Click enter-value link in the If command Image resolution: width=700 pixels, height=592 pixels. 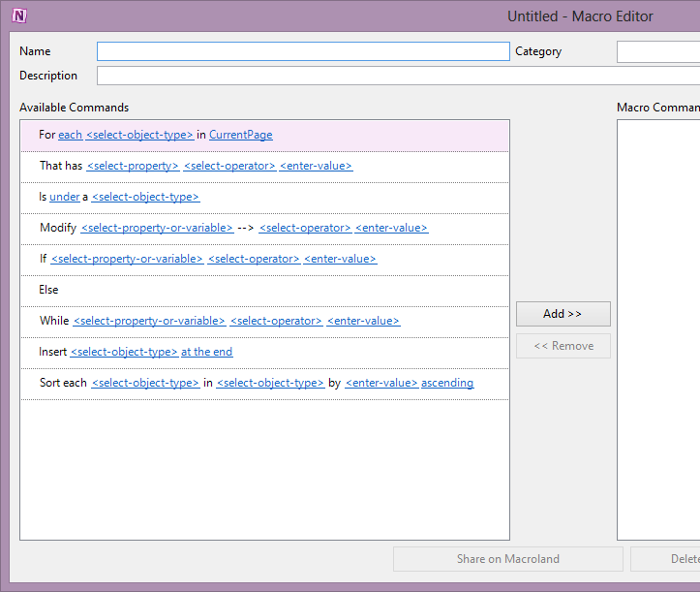(340, 259)
